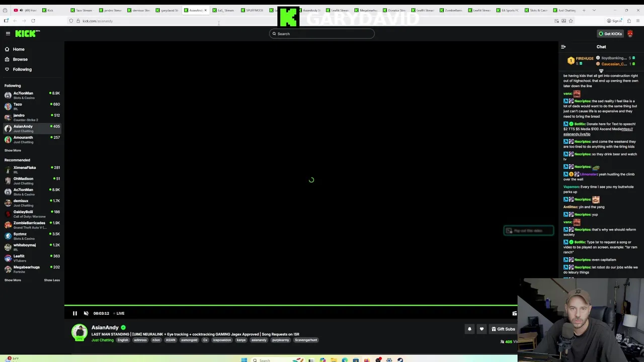Enable notification bell for AsianAndy
This screenshot has height=362, width=644.
[469, 329]
